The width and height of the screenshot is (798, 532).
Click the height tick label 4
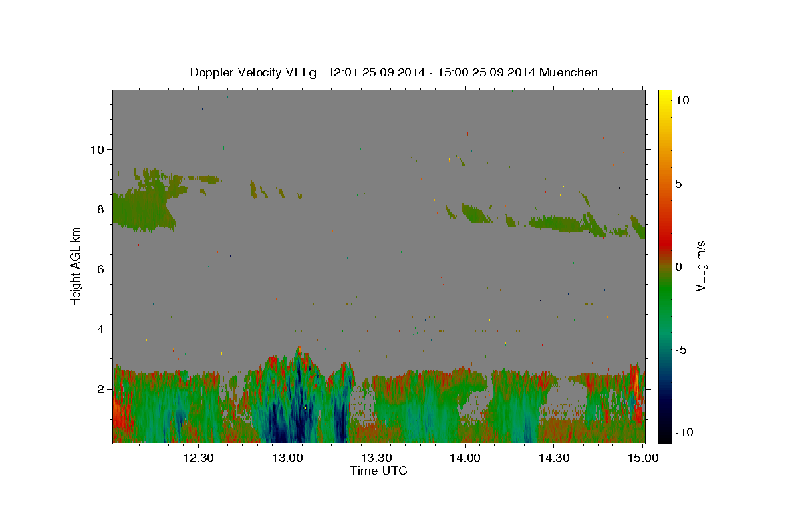(x=101, y=329)
